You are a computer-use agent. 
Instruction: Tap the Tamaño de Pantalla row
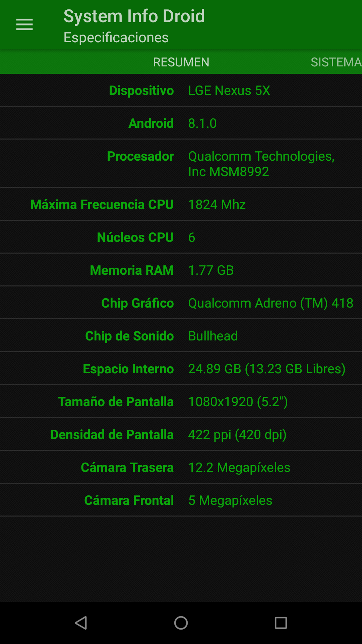pos(181,401)
